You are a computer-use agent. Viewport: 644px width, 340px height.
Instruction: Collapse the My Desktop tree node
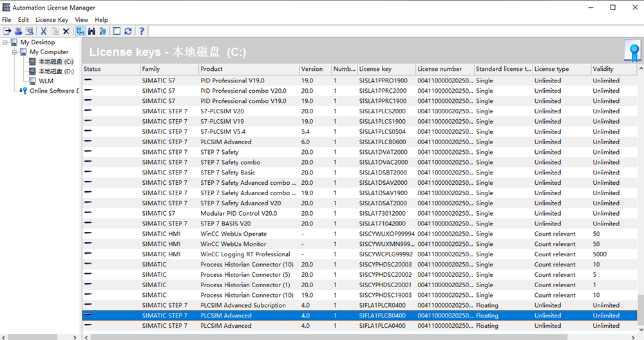coord(5,42)
